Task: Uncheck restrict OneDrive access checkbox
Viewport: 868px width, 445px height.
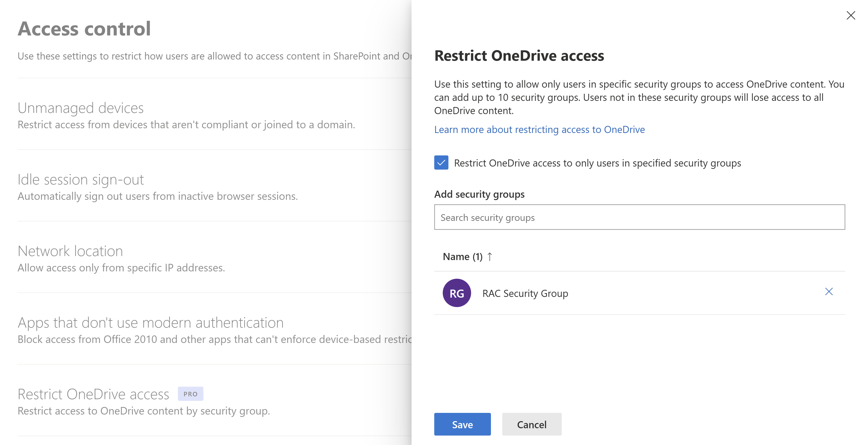Action: (441, 163)
